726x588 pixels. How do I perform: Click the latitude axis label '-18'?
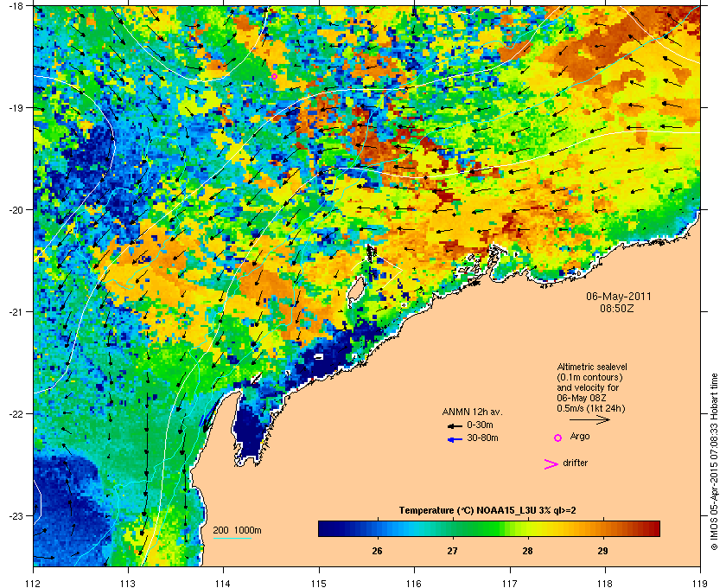click(x=15, y=5)
